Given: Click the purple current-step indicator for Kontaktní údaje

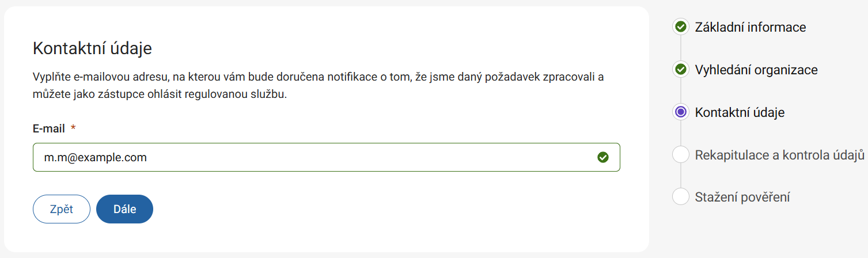Looking at the screenshot, I should [680, 112].
